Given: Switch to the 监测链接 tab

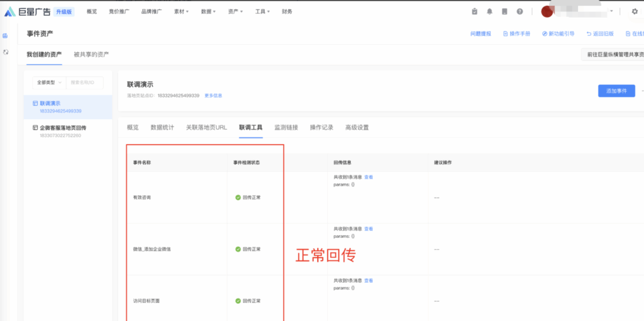Looking at the screenshot, I should [286, 127].
